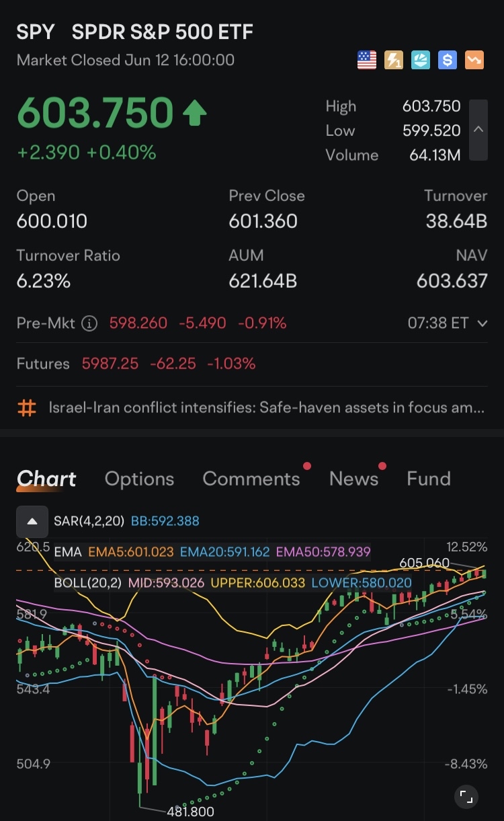Open the News tab

click(x=353, y=479)
